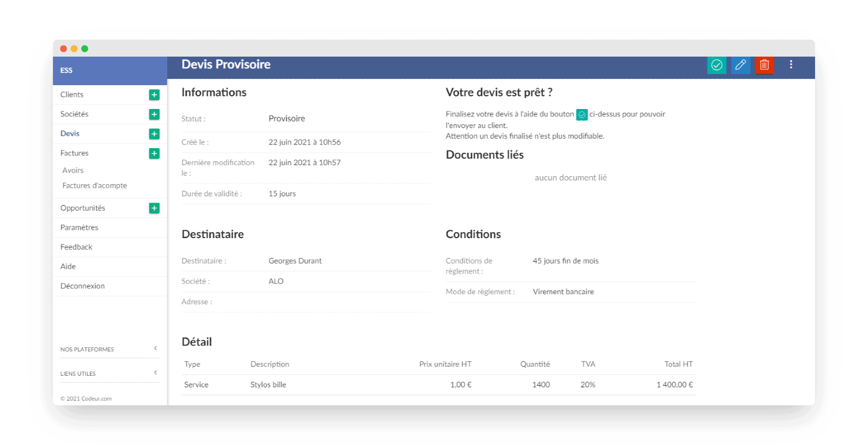Add a new Société with plus icon

[154, 114]
